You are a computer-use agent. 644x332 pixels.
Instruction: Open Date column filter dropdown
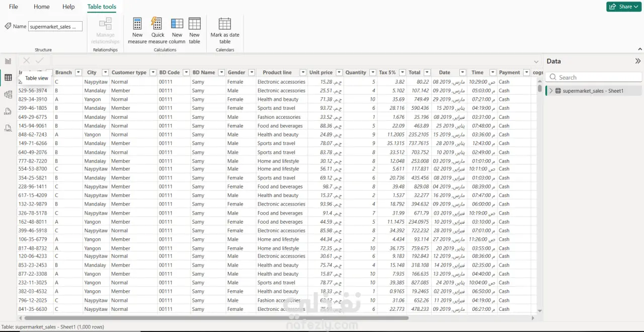[x=462, y=73]
